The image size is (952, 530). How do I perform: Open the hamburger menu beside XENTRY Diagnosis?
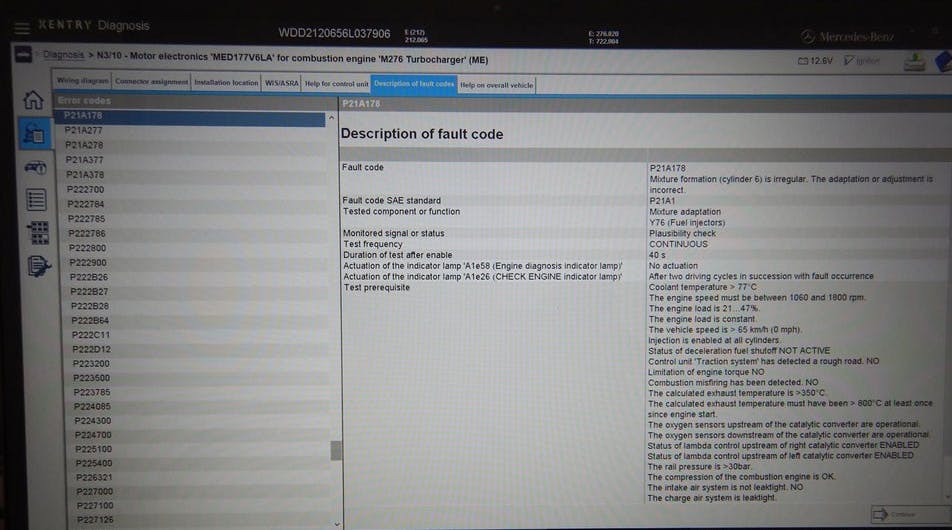click(22, 29)
